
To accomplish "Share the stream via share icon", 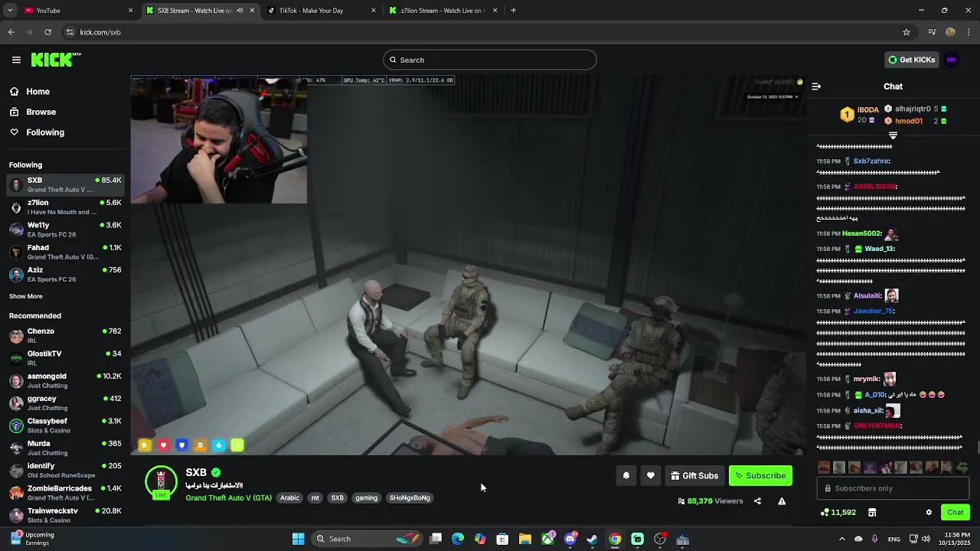I will pyautogui.click(x=757, y=501).
